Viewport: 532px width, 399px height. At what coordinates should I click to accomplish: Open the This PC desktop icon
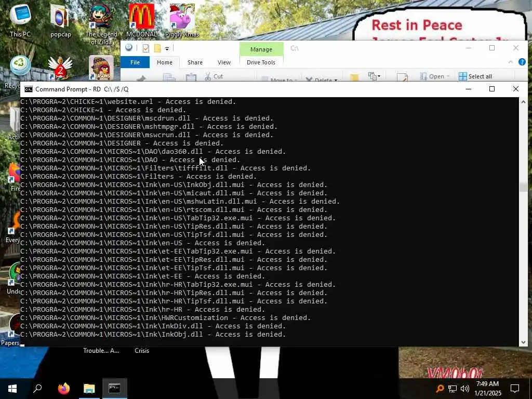[20, 20]
